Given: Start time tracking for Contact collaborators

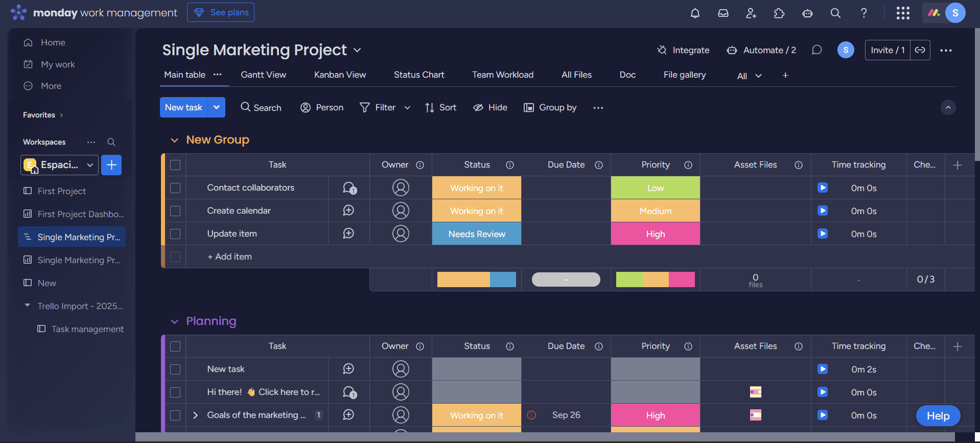Looking at the screenshot, I should 823,188.
